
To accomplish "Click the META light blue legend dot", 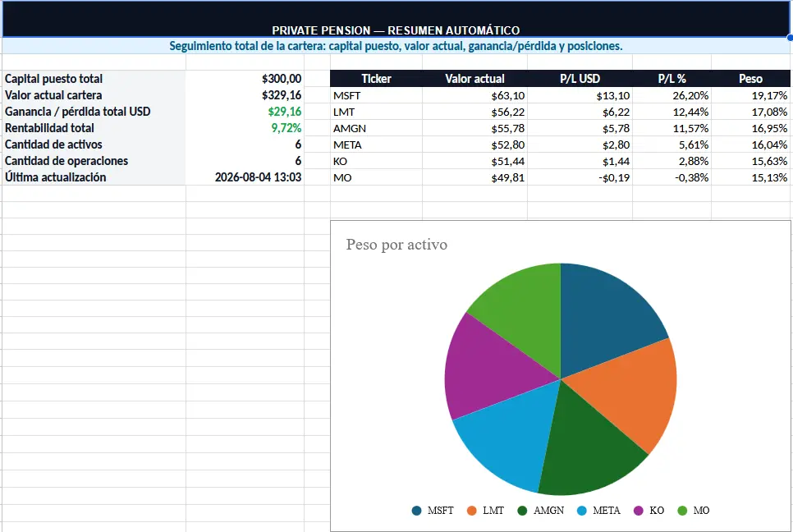I will (581, 511).
